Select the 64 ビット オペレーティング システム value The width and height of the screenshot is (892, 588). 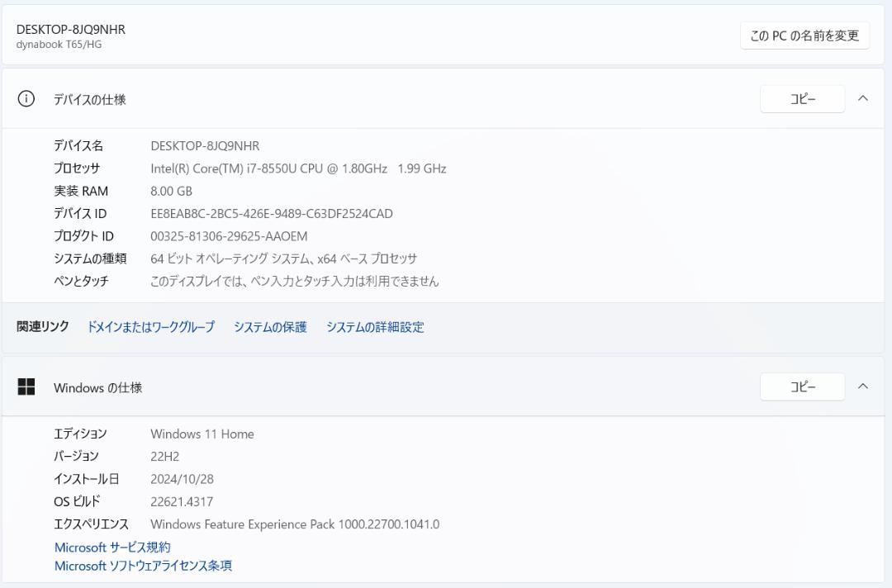click(x=283, y=258)
